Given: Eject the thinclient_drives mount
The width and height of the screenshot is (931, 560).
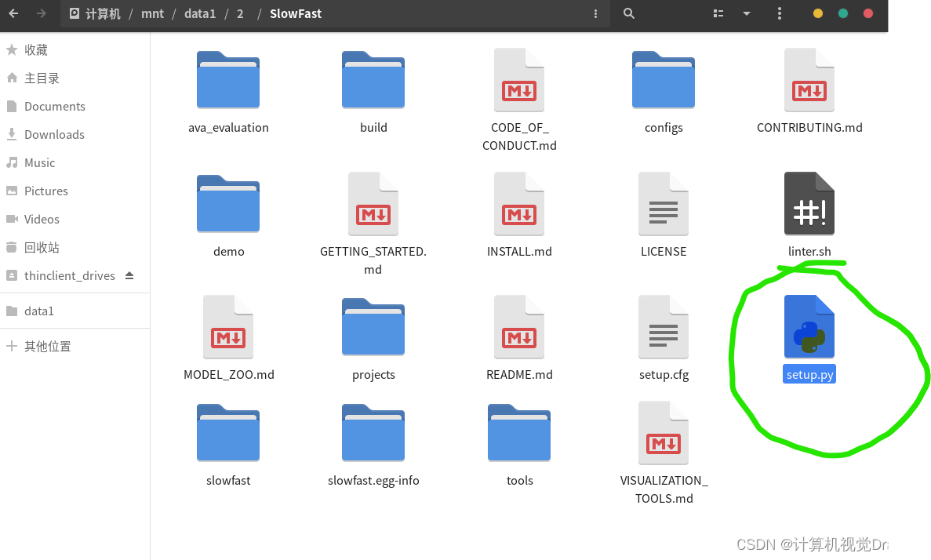Looking at the screenshot, I should point(129,275).
